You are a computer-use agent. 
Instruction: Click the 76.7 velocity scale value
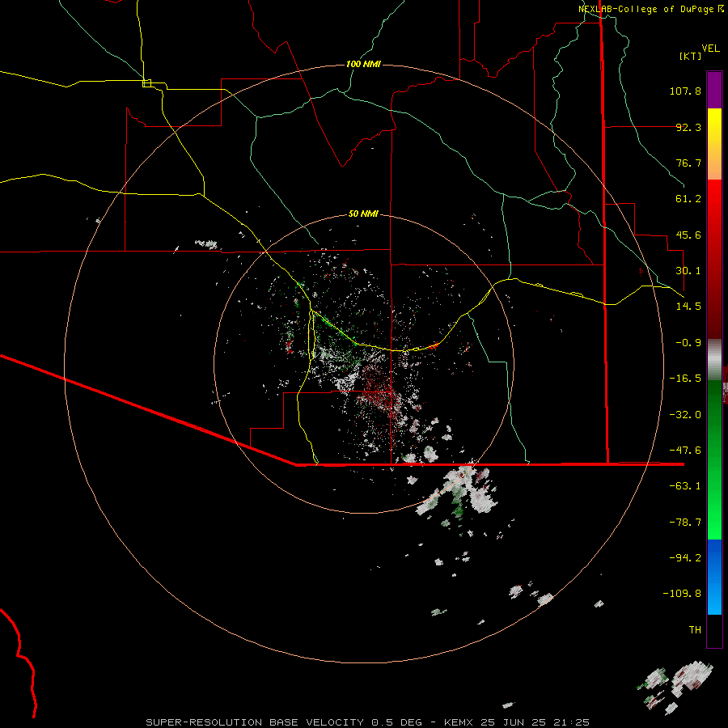688,163
